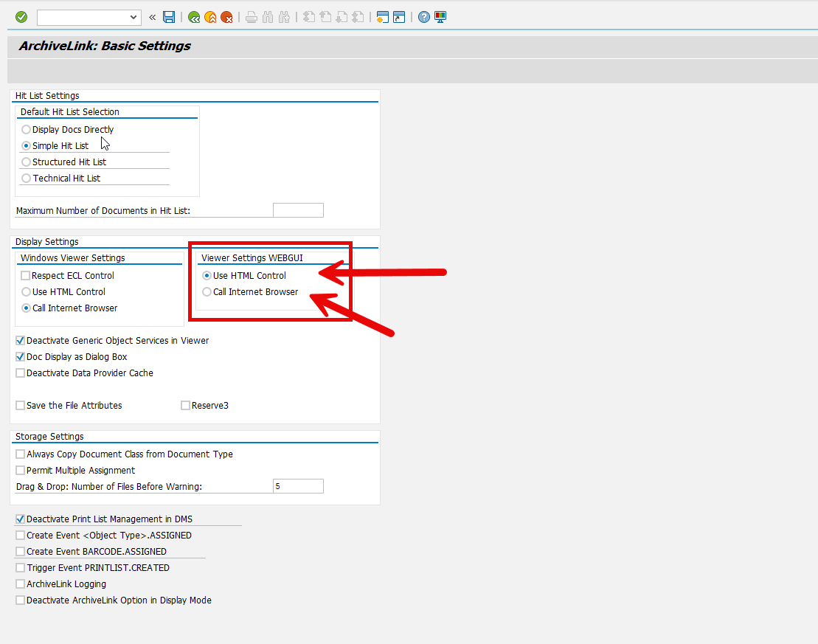Click the Maximum Number of Documents input field
This screenshot has width=818, height=644.
click(x=298, y=210)
